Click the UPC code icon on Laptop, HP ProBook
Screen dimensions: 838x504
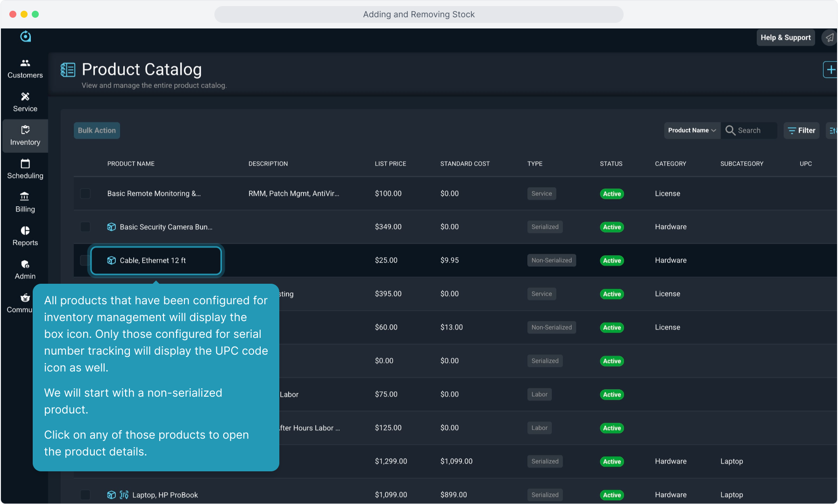(x=124, y=495)
